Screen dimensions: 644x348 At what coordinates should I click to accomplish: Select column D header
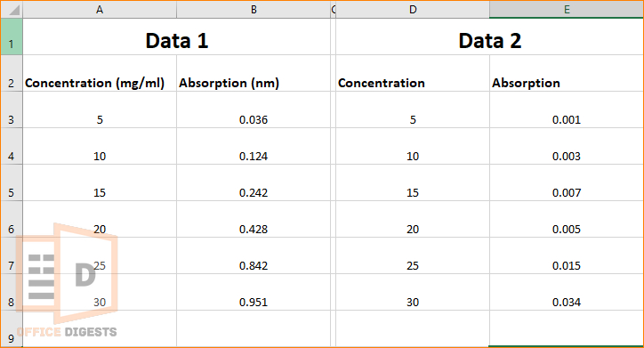[413, 9]
